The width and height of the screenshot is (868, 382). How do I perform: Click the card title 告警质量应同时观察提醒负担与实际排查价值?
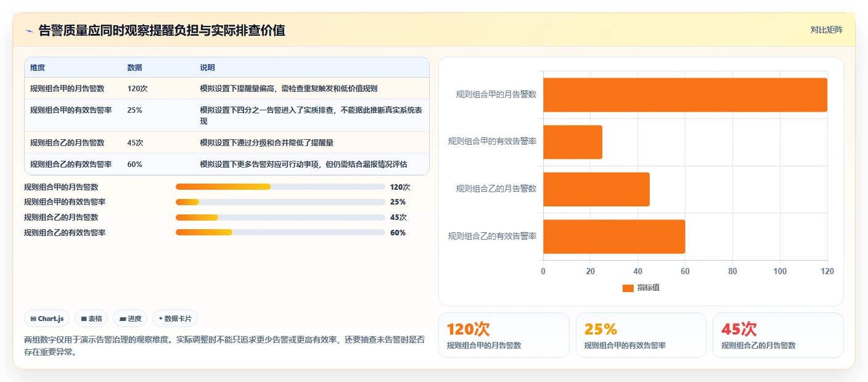tap(162, 30)
